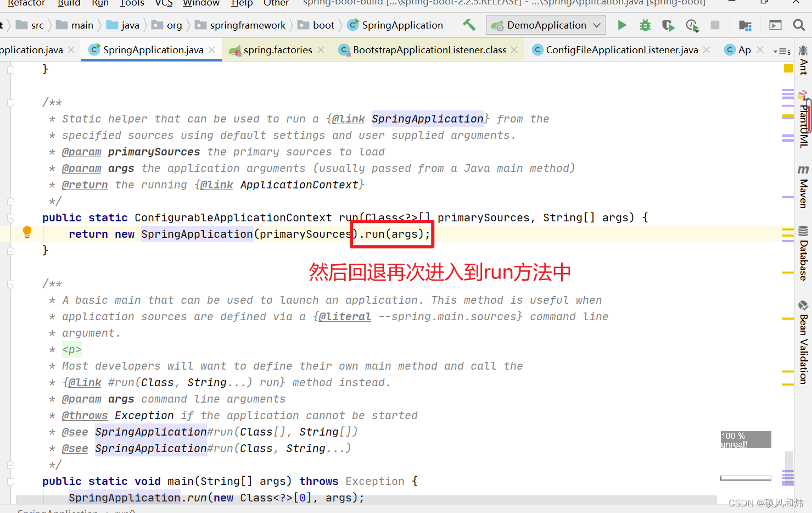The image size is (812, 513).
Task: Close the SpringApplication.java tab
Action: (x=212, y=50)
